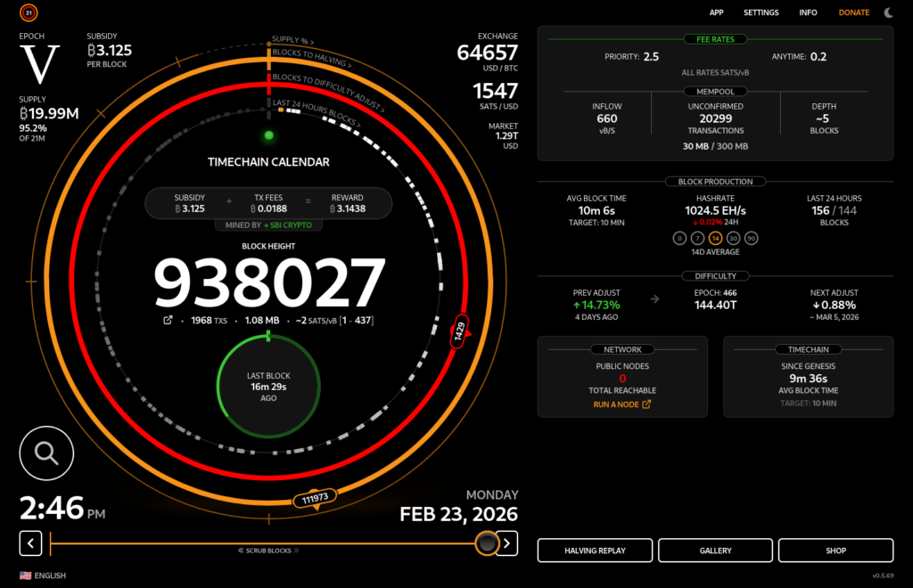
Task: Open the block search magnifier
Action: (x=45, y=453)
